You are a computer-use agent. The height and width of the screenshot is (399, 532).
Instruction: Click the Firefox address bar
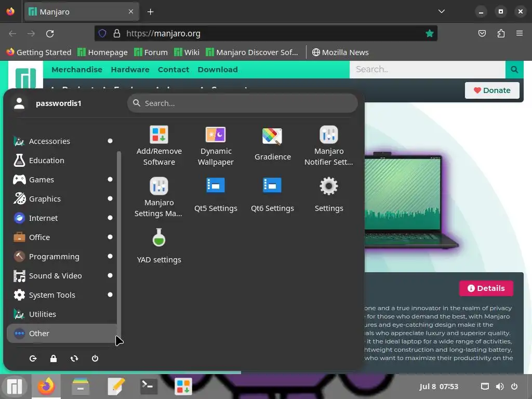click(265, 33)
